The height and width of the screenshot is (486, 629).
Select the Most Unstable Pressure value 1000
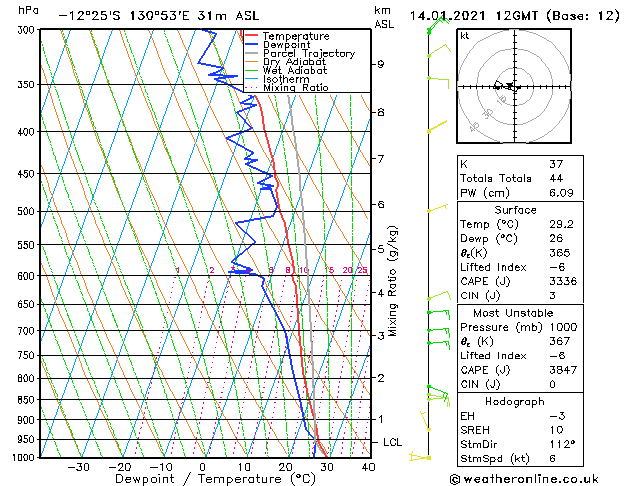563,327
